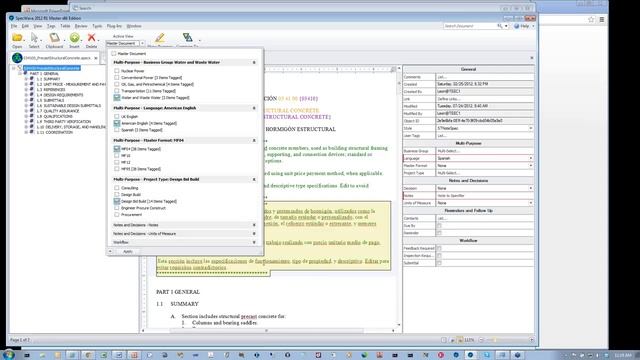Screen dimensions: 640x360
Task: Open the Edit menu
Action: (x=25, y=26)
